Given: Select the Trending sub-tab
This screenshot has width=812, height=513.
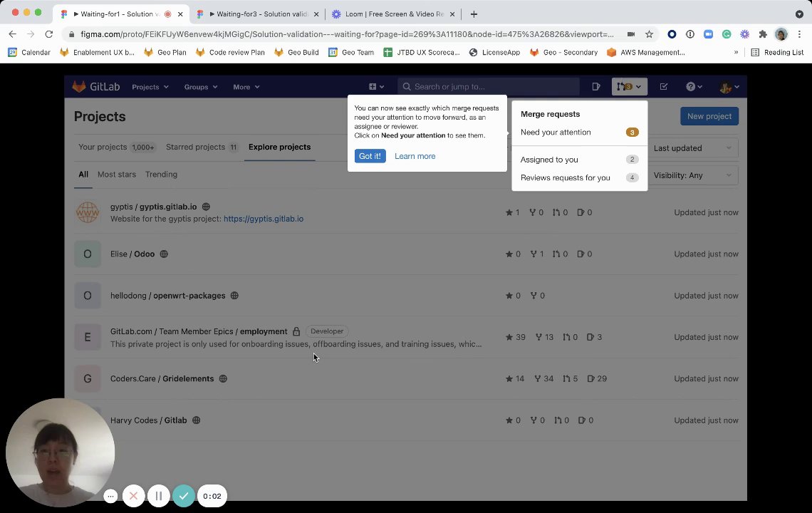Looking at the screenshot, I should tap(161, 175).
